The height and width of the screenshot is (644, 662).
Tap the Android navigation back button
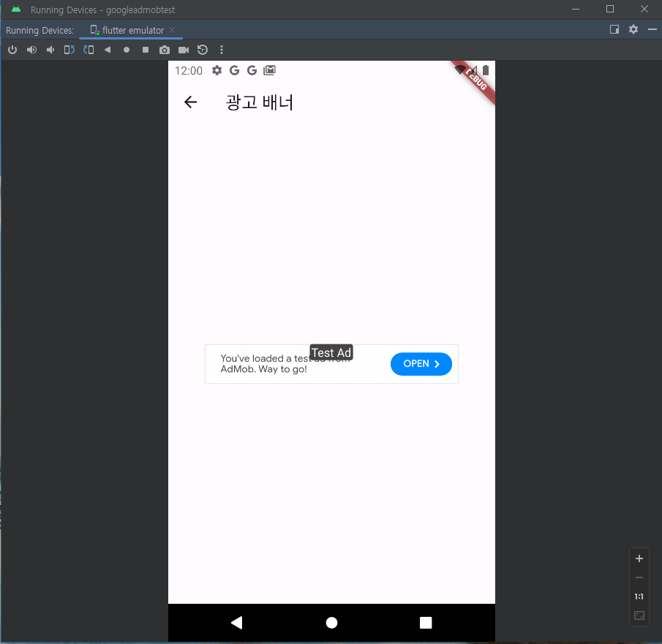click(237, 623)
